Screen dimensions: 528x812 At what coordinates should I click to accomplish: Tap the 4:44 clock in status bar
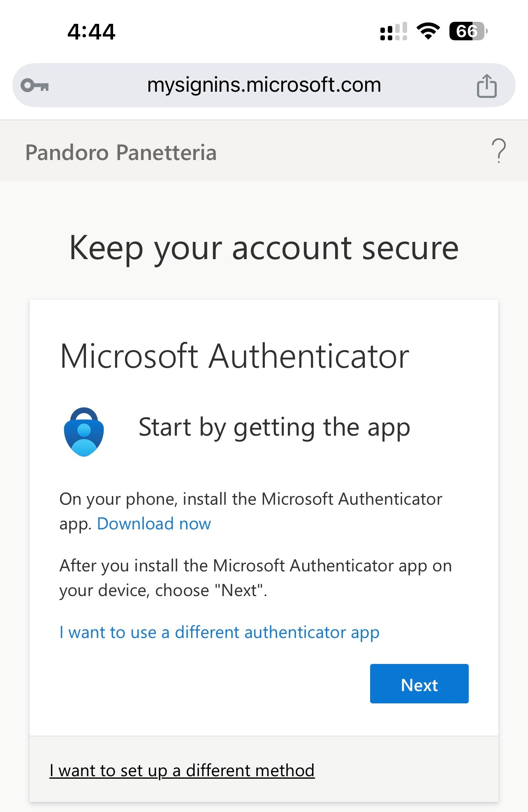[x=91, y=32]
